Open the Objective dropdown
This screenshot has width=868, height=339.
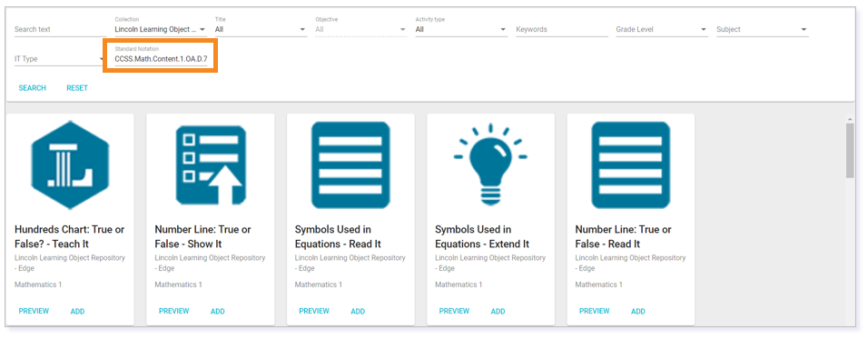tap(361, 29)
